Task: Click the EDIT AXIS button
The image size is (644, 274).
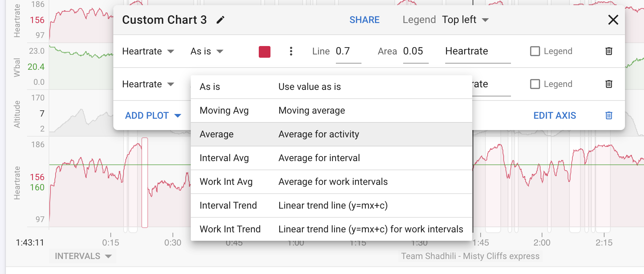Action: 554,115
